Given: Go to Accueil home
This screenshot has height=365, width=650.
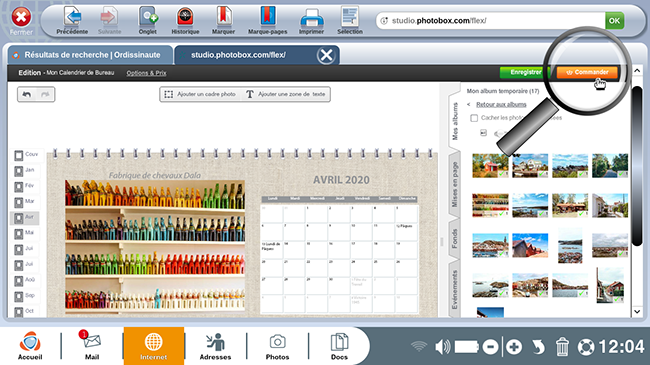Looking at the screenshot, I should tap(30, 345).
